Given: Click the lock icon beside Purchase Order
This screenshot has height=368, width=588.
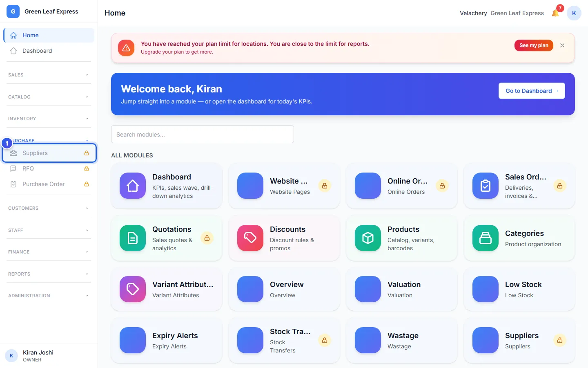Looking at the screenshot, I should pos(87,184).
